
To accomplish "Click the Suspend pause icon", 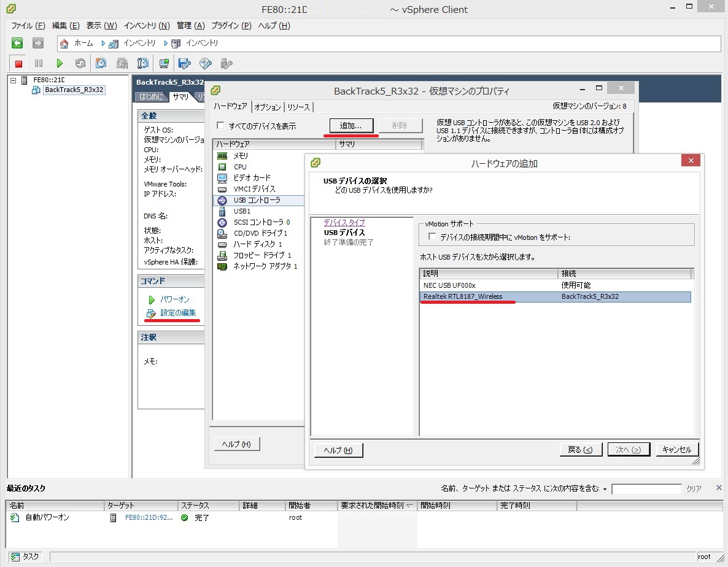I will tap(39, 64).
